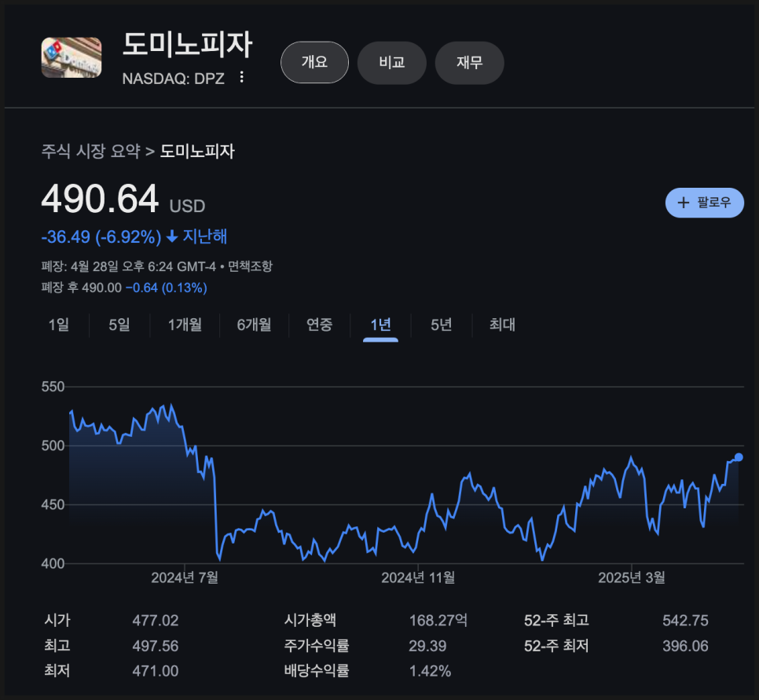Show the 1일 chart range
This screenshot has height=700, width=759.
[x=59, y=324]
